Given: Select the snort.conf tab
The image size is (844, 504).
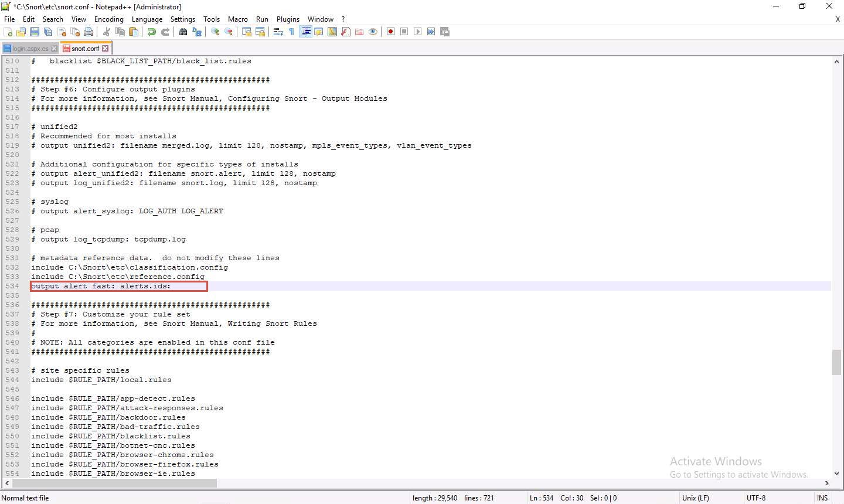Looking at the screenshot, I should point(85,49).
